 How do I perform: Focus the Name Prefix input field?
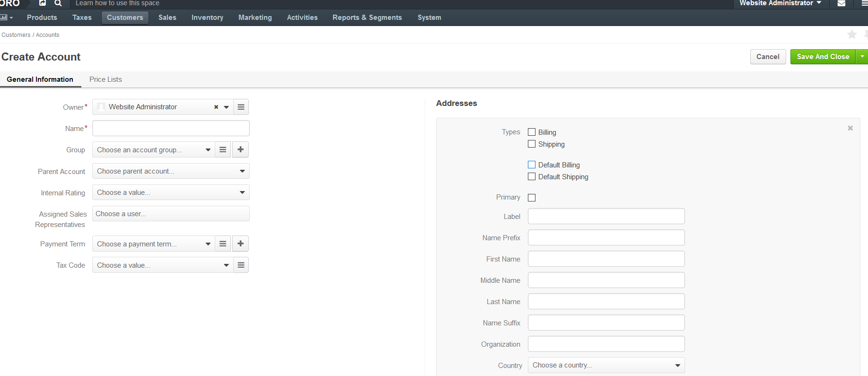pyautogui.click(x=606, y=237)
